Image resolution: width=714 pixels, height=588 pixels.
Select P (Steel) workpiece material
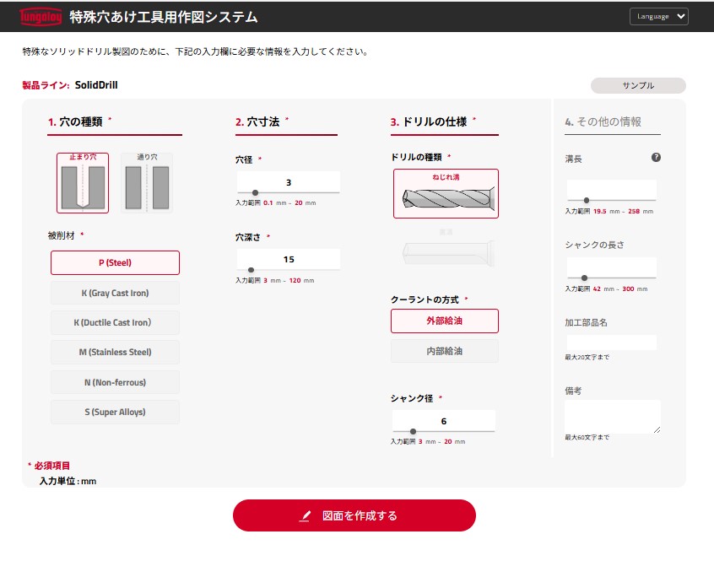coord(115,262)
